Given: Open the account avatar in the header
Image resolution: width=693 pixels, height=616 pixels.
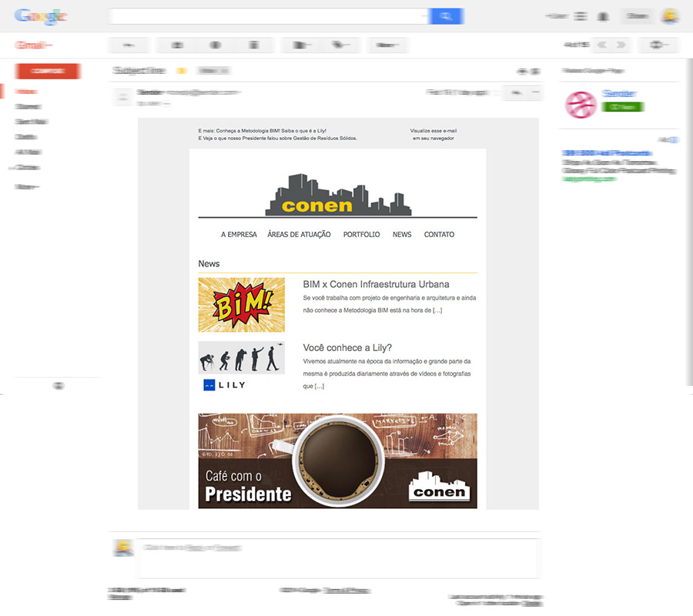Looking at the screenshot, I should (x=670, y=16).
